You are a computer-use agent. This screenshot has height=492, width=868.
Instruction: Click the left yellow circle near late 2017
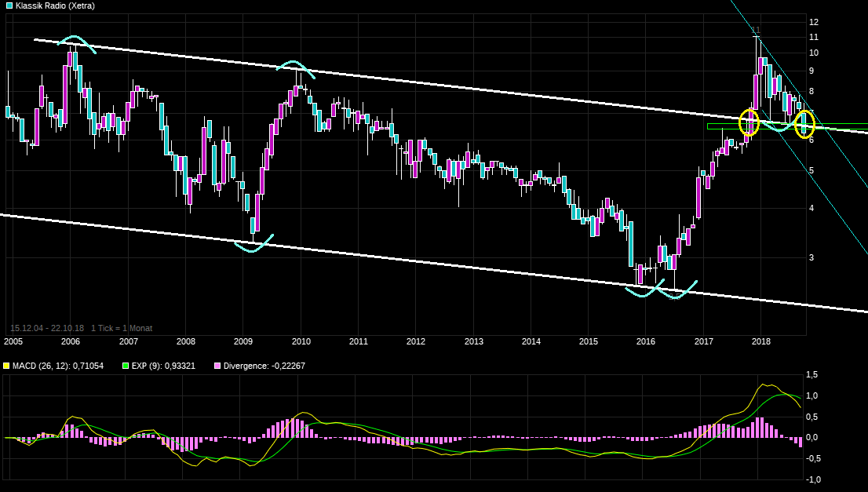(x=749, y=122)
